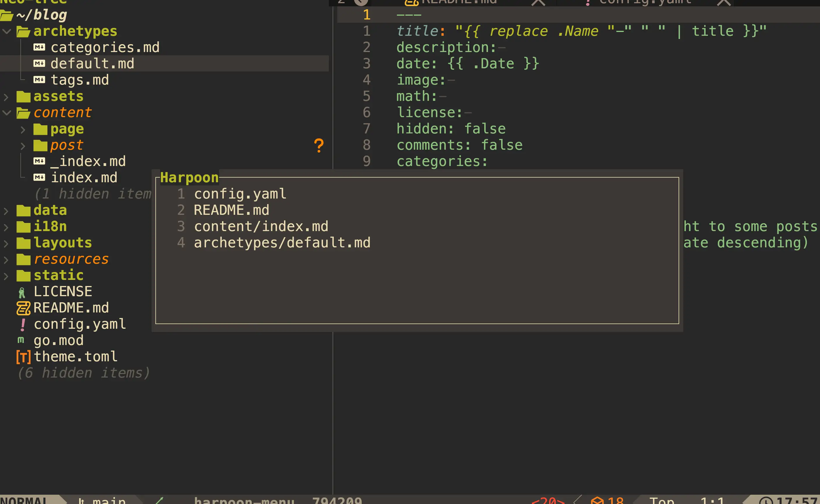This screenshot has height=504, width=820.
Task: Select archetypes/default.md in Harpoon list
Action: [x=282, y=243]
